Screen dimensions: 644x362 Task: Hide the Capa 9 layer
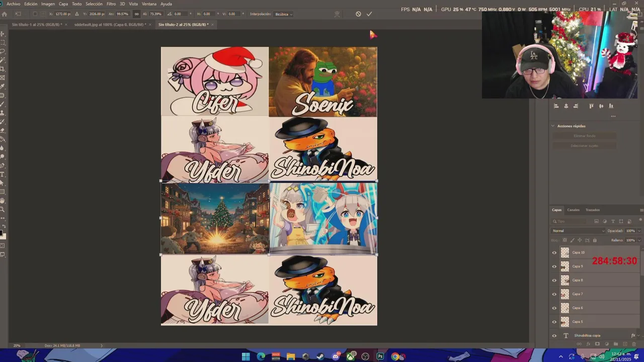coord(554,266)
